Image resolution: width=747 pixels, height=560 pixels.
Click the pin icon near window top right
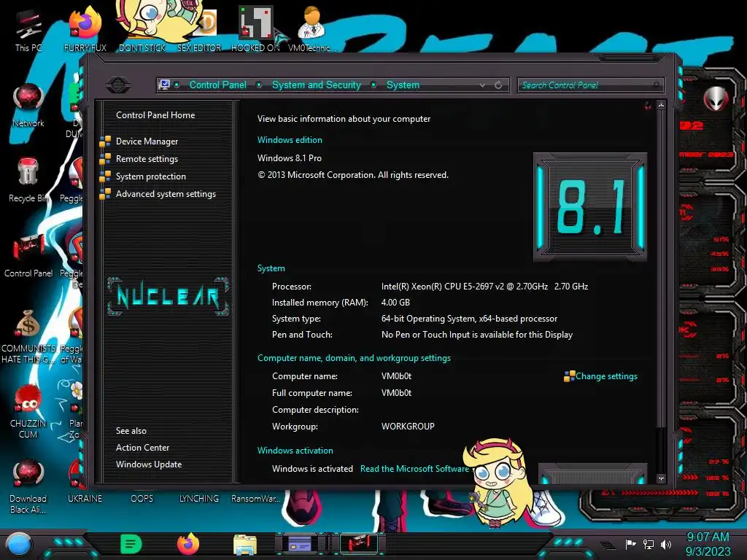[x=648, y=106]
